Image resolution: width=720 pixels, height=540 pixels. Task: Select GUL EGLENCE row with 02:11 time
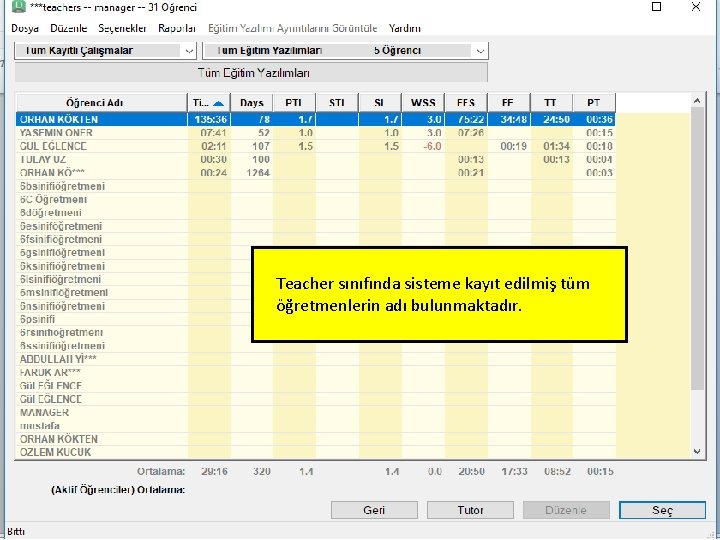[316, 146]
